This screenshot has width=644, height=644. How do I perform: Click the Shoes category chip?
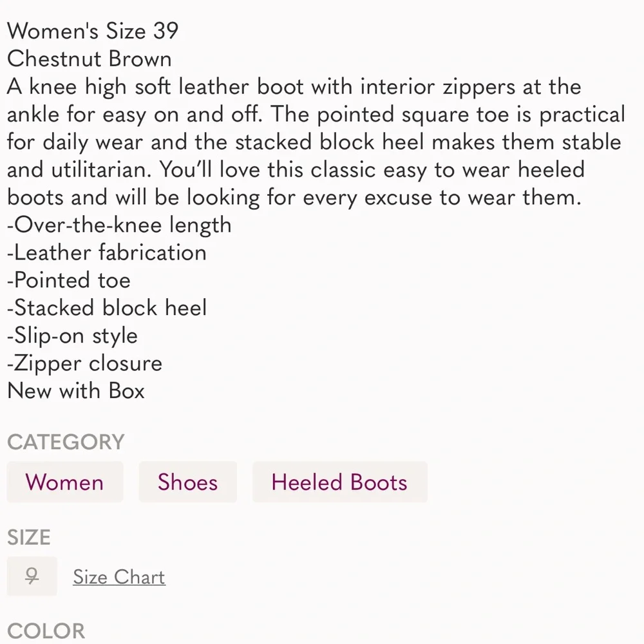(x=187, y=482)
